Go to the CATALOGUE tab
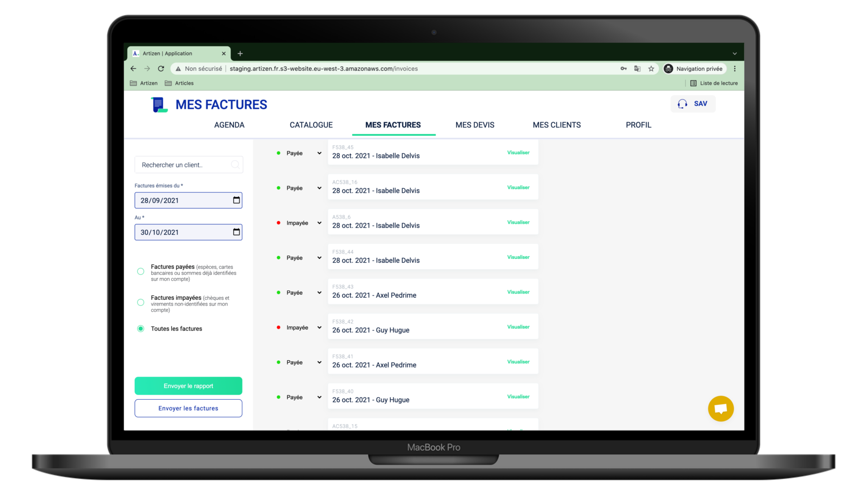The width and height of the screenshot is (868, 495). pos(311,125)
